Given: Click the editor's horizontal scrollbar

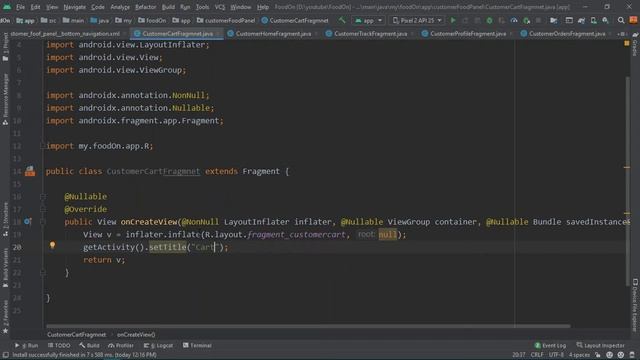Looking at the screenshot, I should pos(308,326).
